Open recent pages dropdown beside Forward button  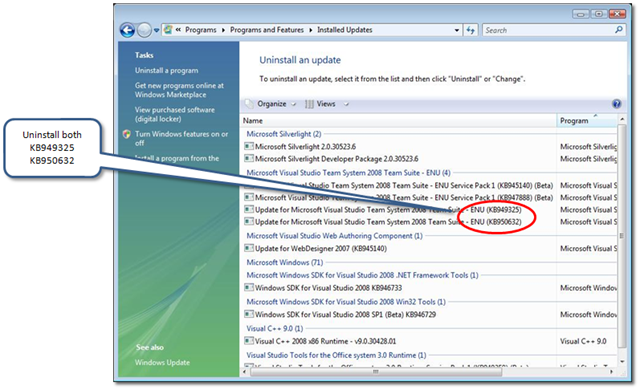coord(156,31)
